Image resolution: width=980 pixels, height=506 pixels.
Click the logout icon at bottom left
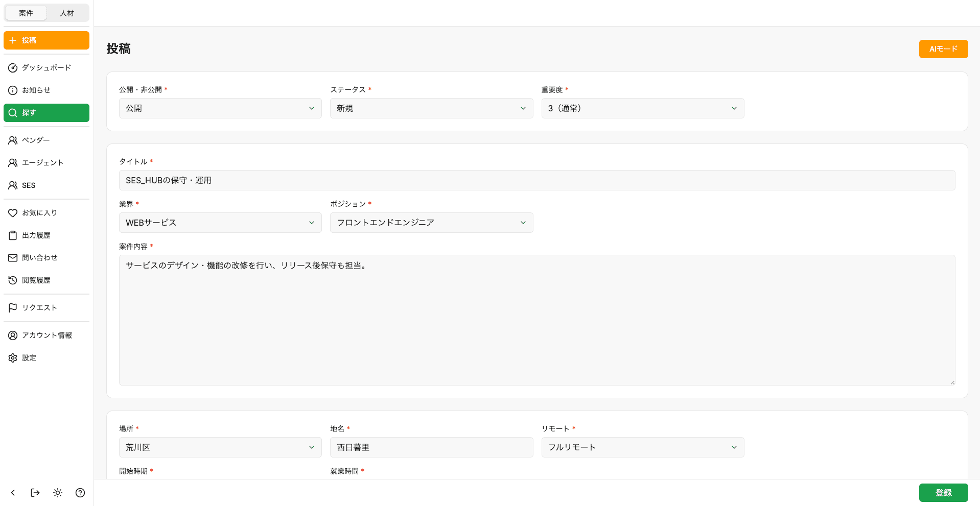point(35,493)
